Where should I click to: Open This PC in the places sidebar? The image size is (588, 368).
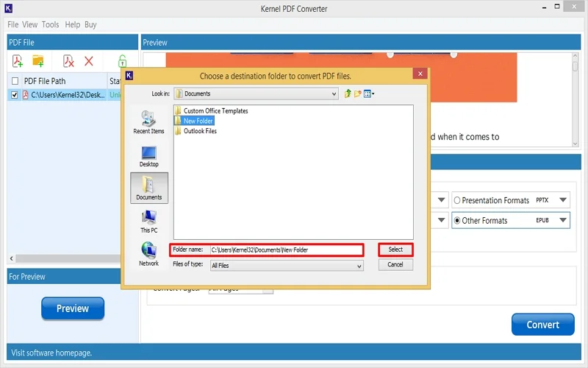tap(149, 222)
